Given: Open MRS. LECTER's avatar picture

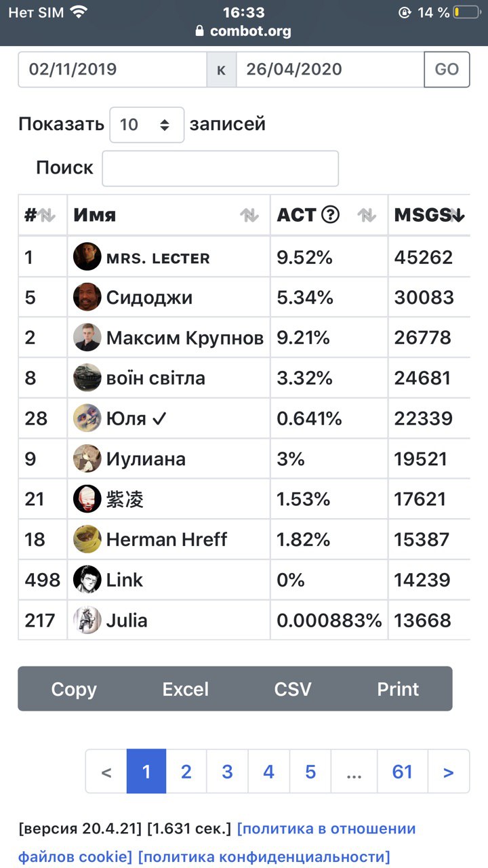Looking at the screenshot, I should [87, 257].
